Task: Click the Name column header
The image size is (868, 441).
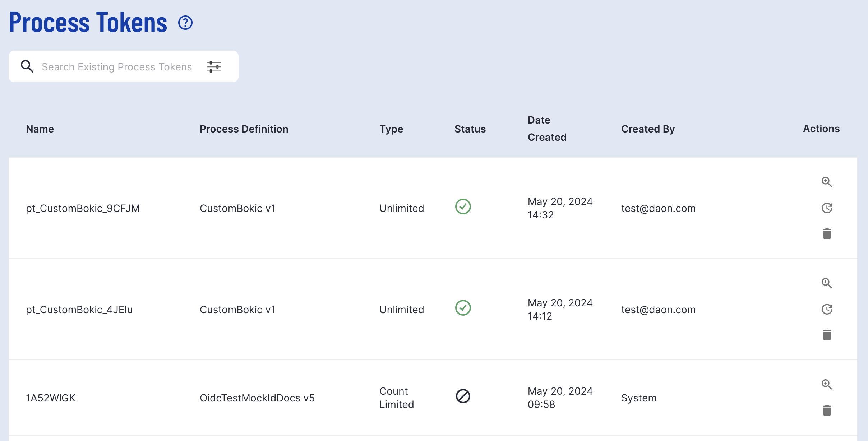Action: (40, 129)
